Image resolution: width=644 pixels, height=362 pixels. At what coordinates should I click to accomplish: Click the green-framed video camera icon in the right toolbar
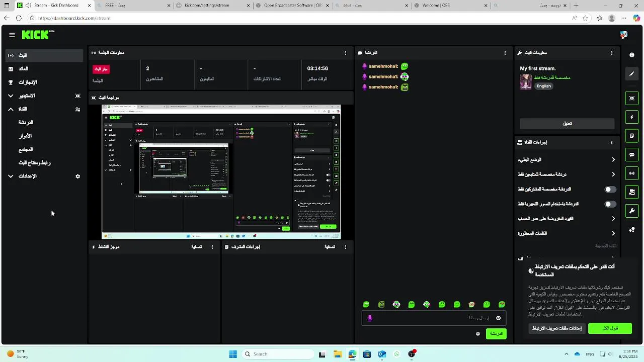tap(632, 192)
